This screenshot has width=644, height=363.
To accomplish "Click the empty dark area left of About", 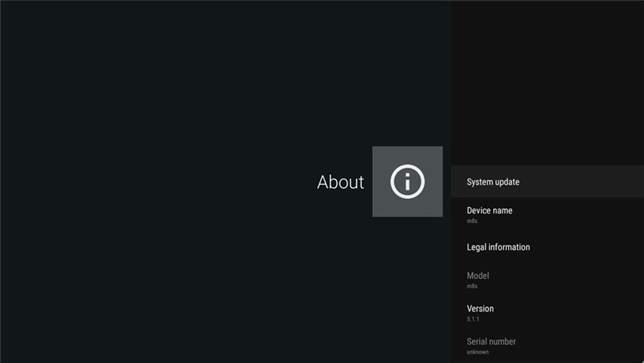I will click(159, 181).
